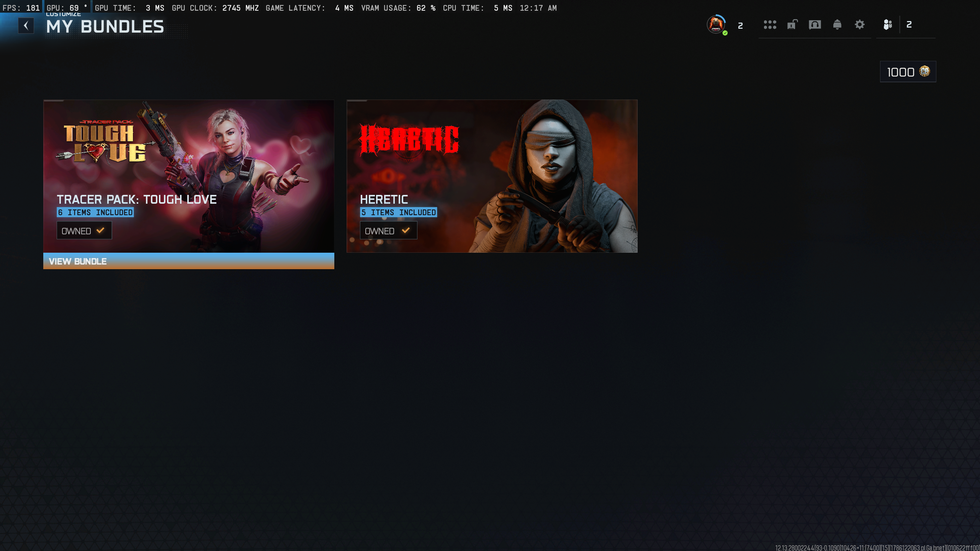This screenshot has height=551, width=980.
Task: Click the 1000 COD Points balance
Action: click(x=908, y=72)
